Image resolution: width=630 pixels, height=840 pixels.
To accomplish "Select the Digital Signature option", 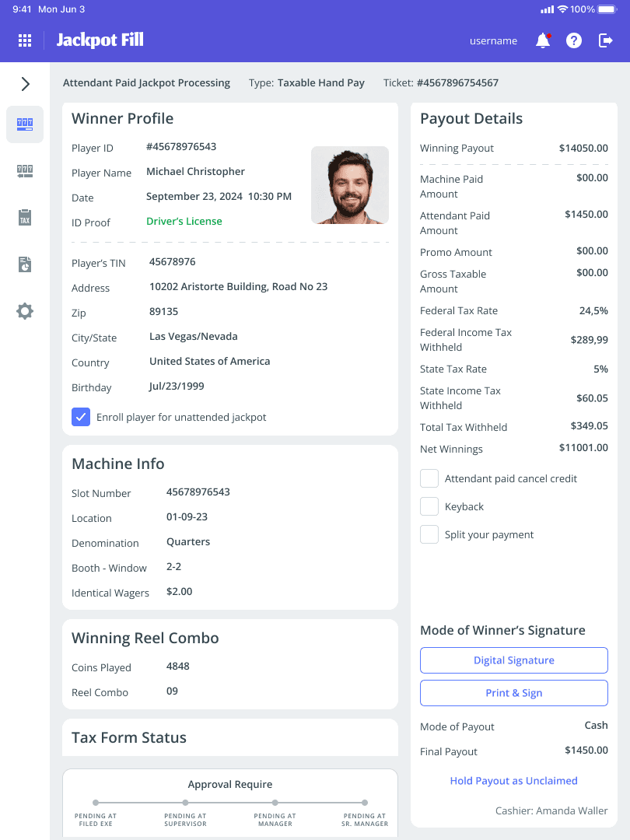I will click(x=513, y=660).
